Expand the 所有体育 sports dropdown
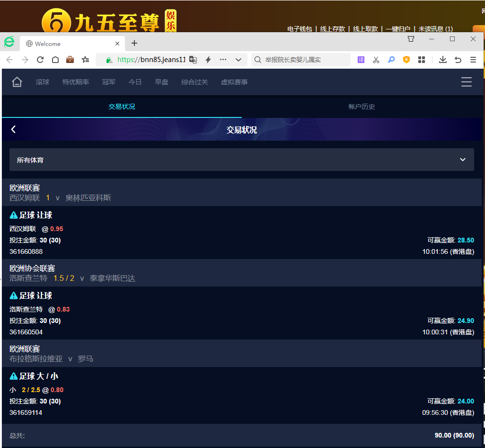The image size is (485, 448). 242,160
